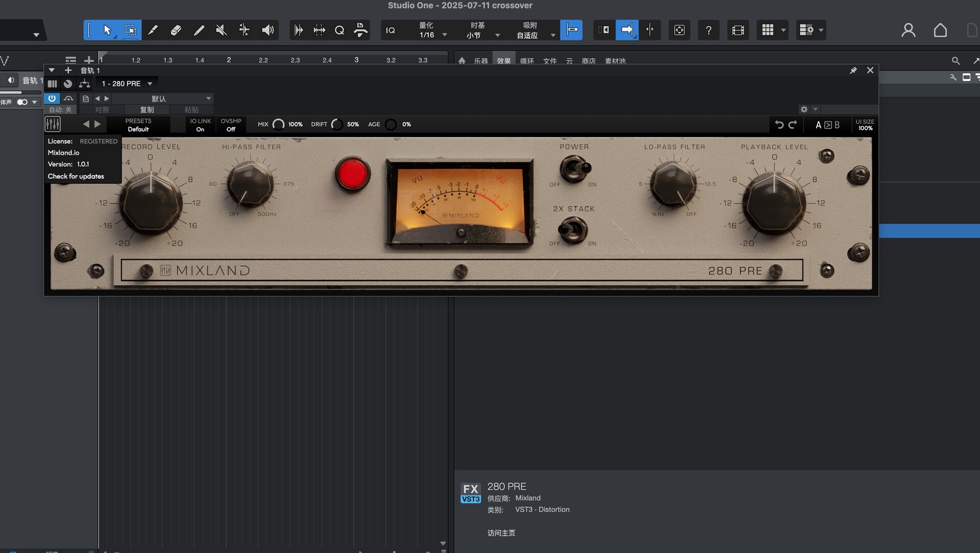This screenshot has width=980, height=553.
Task: Click the 自动: 关 automation button
Action: tap(60, 110)
